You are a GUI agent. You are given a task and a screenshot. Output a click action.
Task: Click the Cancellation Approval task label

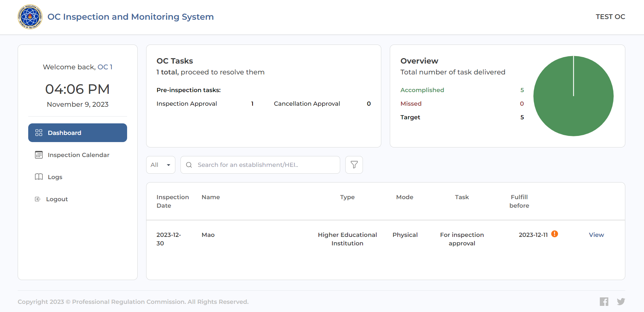(307, 104)
